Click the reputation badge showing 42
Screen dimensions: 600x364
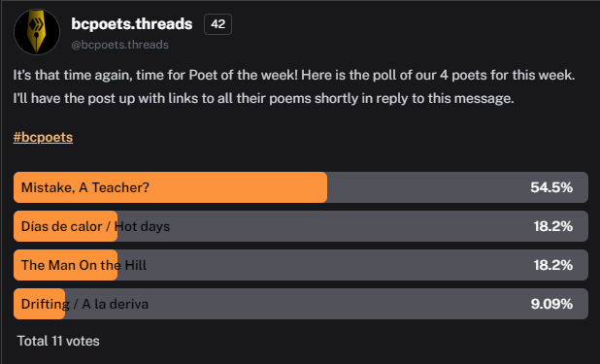point(217,24)
